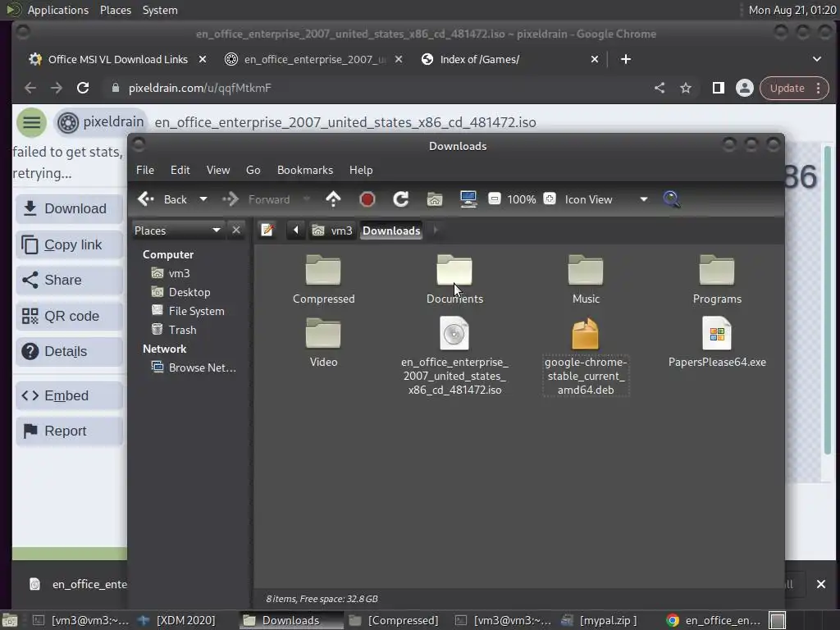
Task: Open Desktop in the Places sidebar
Action: point(189,292)
